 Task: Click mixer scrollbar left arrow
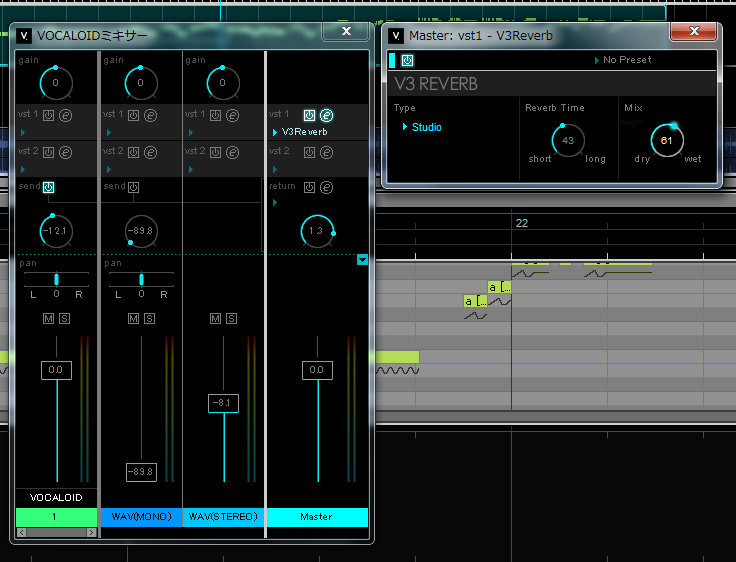(21, 532)
